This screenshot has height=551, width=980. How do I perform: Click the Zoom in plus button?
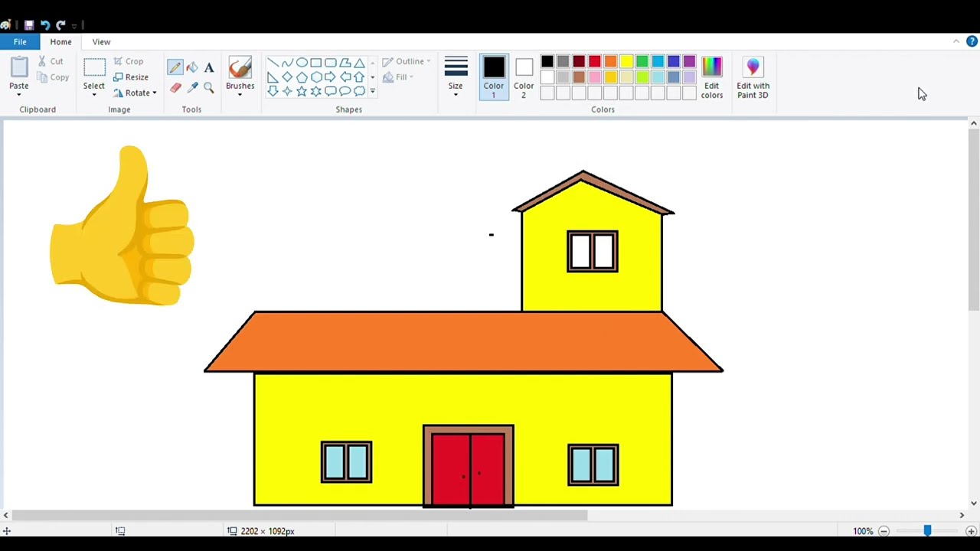[971, 531]
